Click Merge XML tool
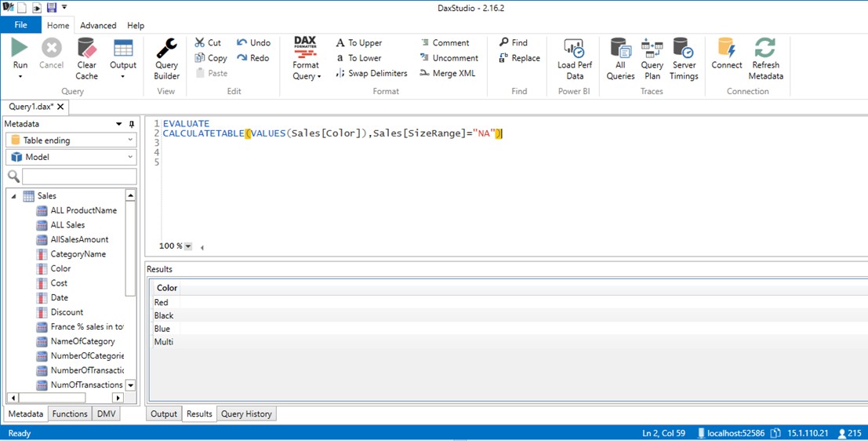868x441 pixels. point(447,73)
